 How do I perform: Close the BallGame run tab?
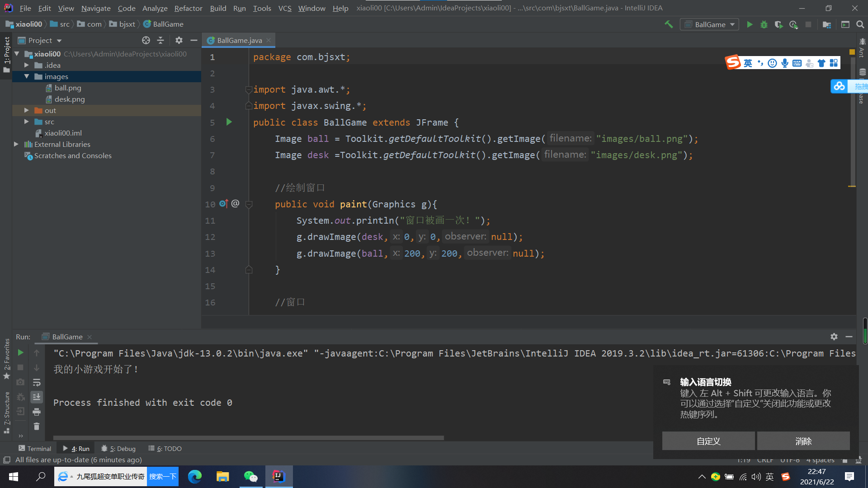tap(90, 337)
